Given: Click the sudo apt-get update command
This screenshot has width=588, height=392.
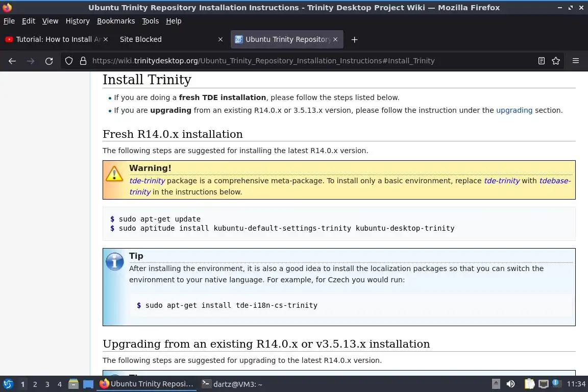Looking at the screenshot, I should (160, 219).
